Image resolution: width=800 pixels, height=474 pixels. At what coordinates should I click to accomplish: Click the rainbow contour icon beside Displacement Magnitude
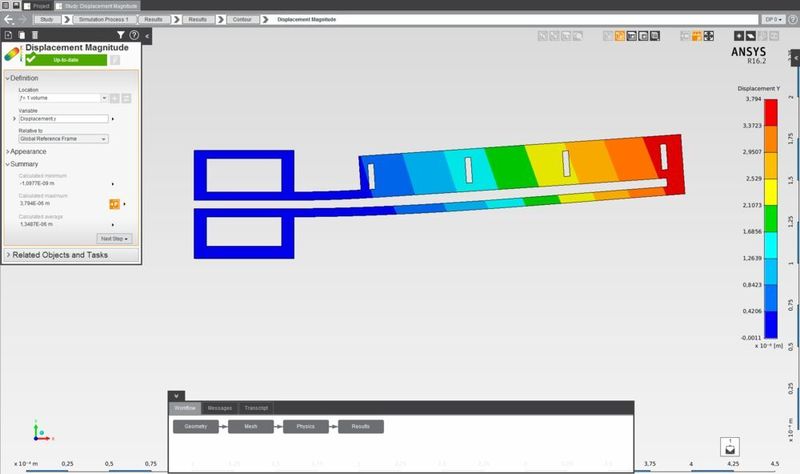coord(12,54)
